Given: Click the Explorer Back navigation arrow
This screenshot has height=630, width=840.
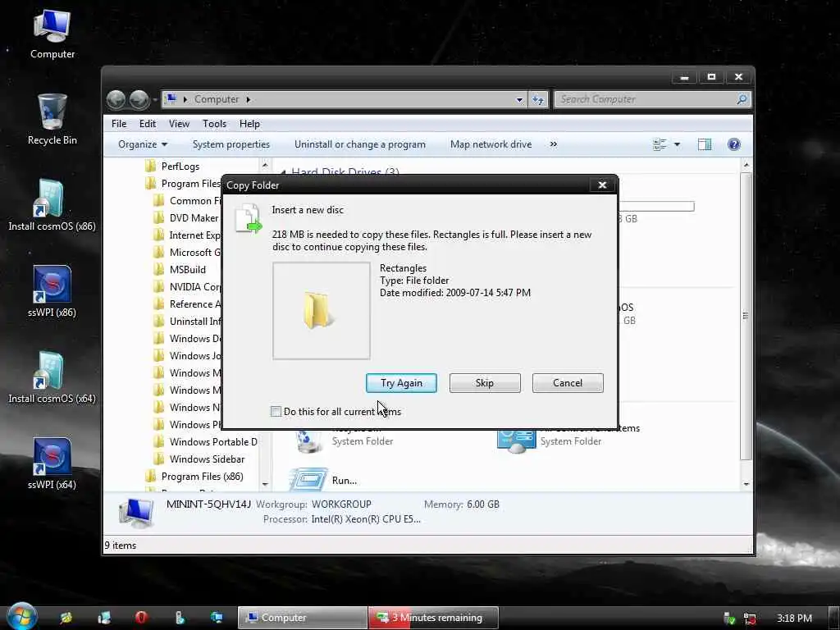Looking at the screenshot, I should coord(116,99).
